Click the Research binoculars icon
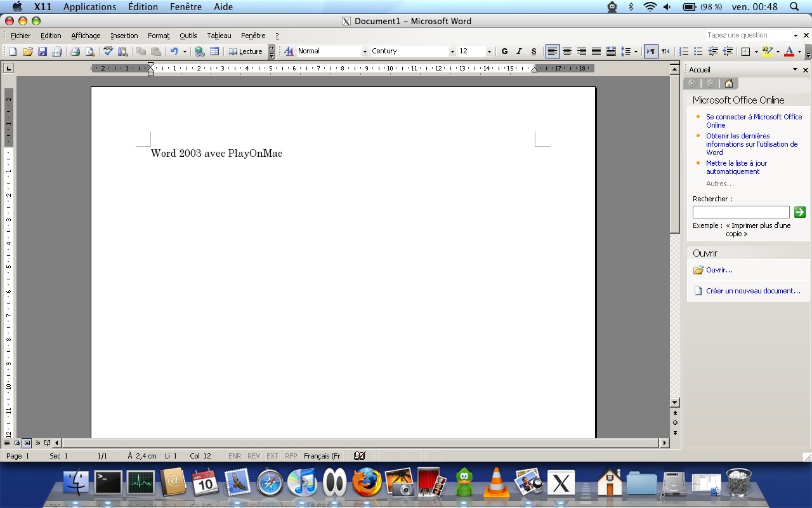The width and height of the screenshot is (812, 508). [123, 51]
